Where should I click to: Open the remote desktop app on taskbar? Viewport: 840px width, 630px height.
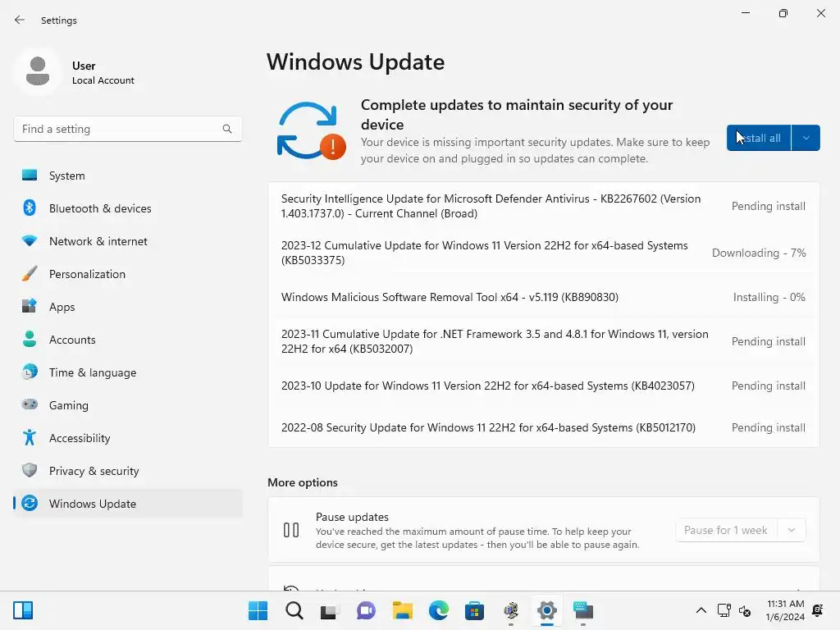pos(583,610)
